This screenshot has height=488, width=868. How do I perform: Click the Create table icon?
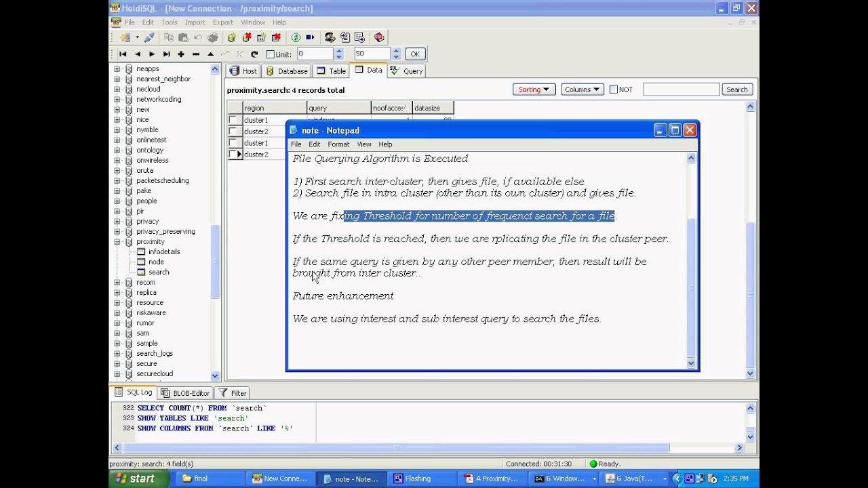(x=261, y=37)
